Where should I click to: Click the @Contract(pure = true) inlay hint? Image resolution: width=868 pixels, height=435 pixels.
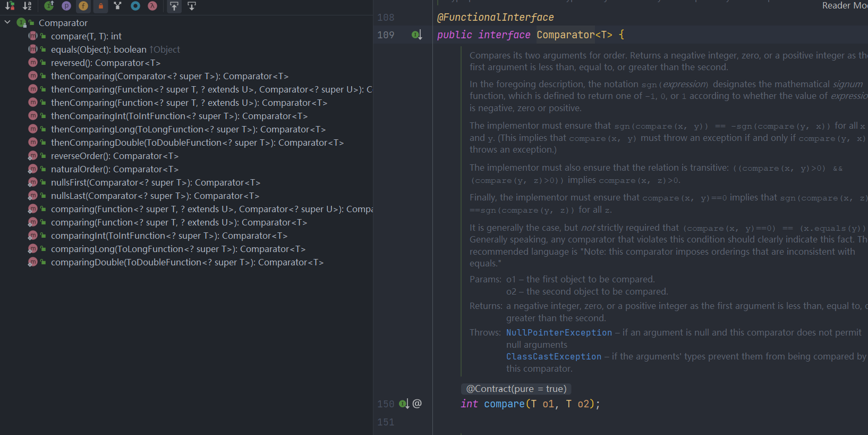click(516, 389)
